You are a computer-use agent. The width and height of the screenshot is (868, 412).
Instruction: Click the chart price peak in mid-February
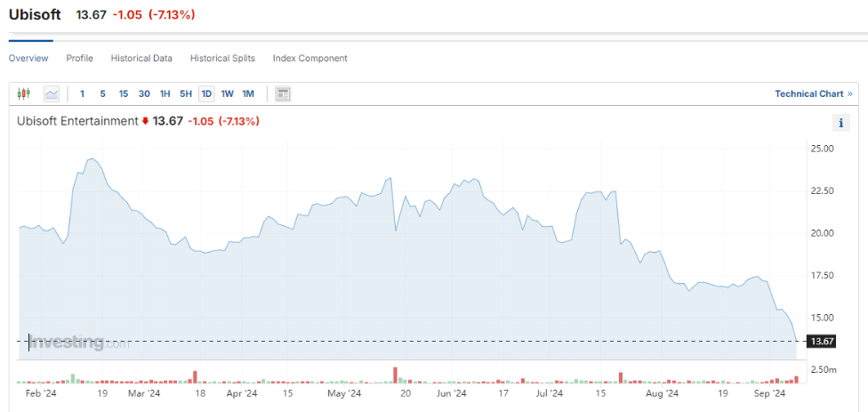(x=92, y=159)
